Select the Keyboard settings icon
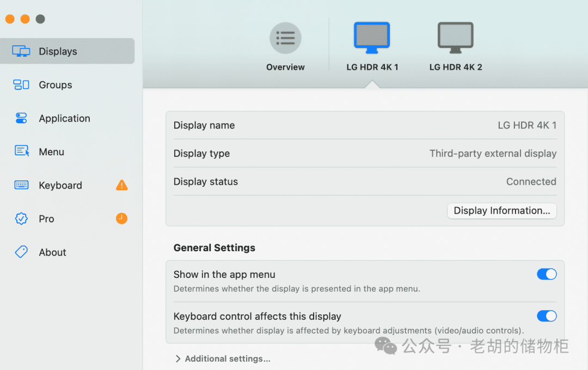The image size is (588, 370). [x=21, y=185]
